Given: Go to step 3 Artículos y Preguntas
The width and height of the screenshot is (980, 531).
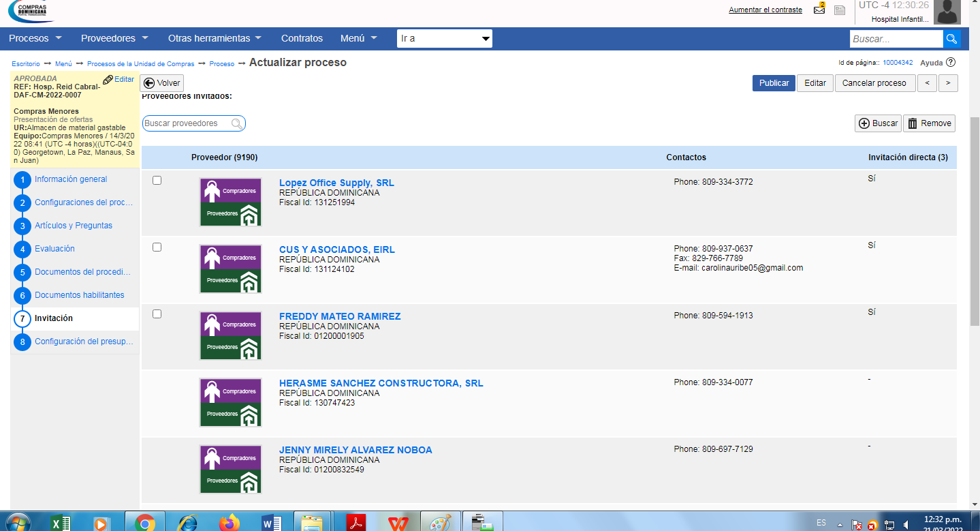Looking at the screenshot, I should 74,226.
